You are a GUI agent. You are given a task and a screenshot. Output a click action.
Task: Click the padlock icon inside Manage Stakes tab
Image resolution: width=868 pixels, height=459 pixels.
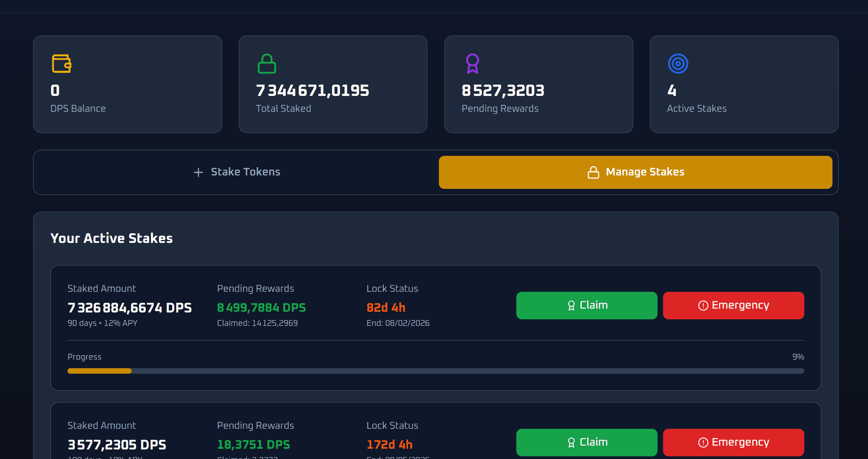(593, 173)
